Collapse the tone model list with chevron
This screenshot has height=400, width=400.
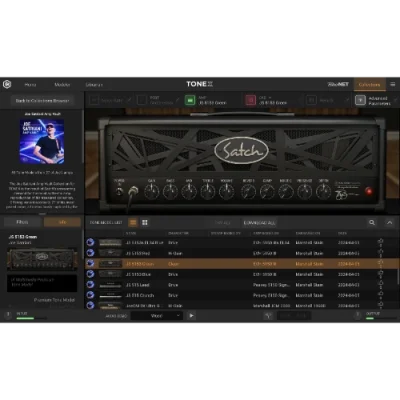click(x=389, y=222)
